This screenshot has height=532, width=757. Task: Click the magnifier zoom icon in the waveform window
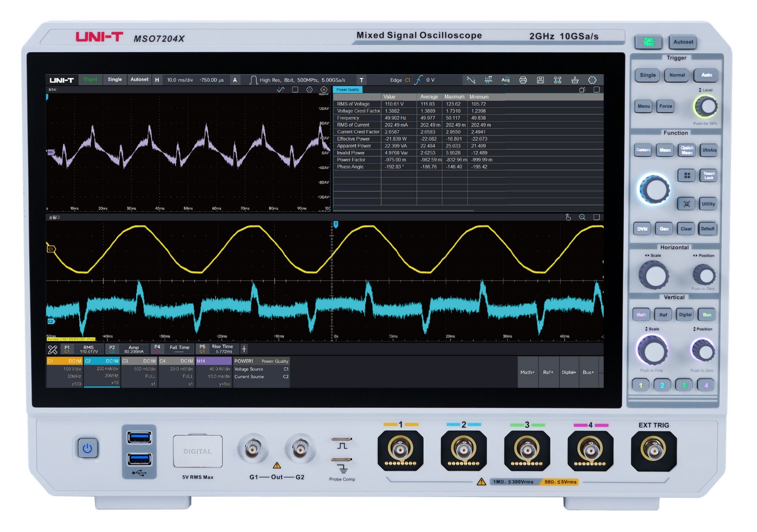pos(582,217)
